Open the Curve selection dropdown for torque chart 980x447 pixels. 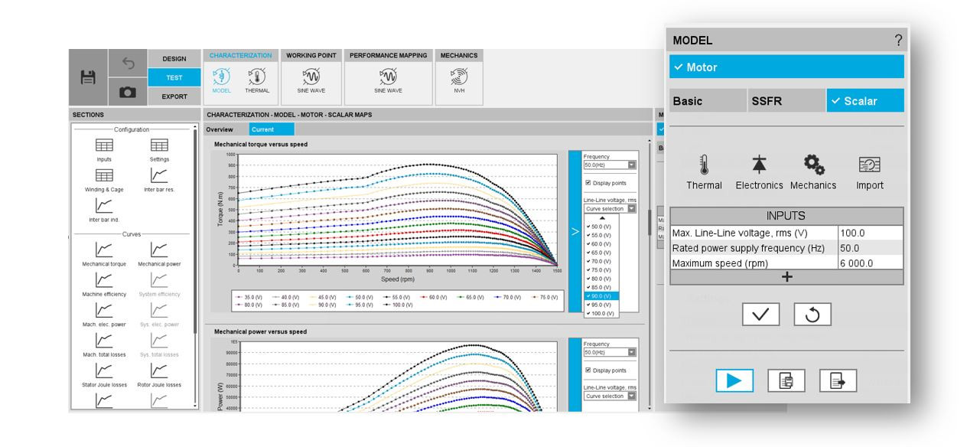coord(610,208)
